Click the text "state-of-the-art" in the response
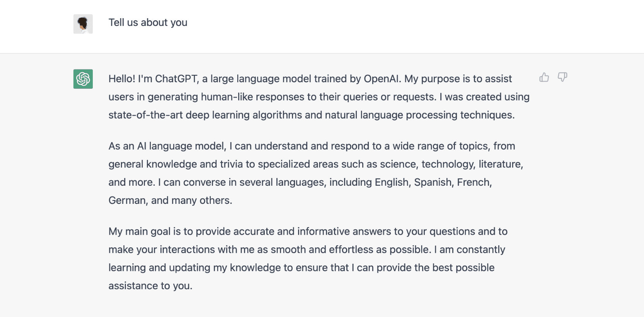 145,115
